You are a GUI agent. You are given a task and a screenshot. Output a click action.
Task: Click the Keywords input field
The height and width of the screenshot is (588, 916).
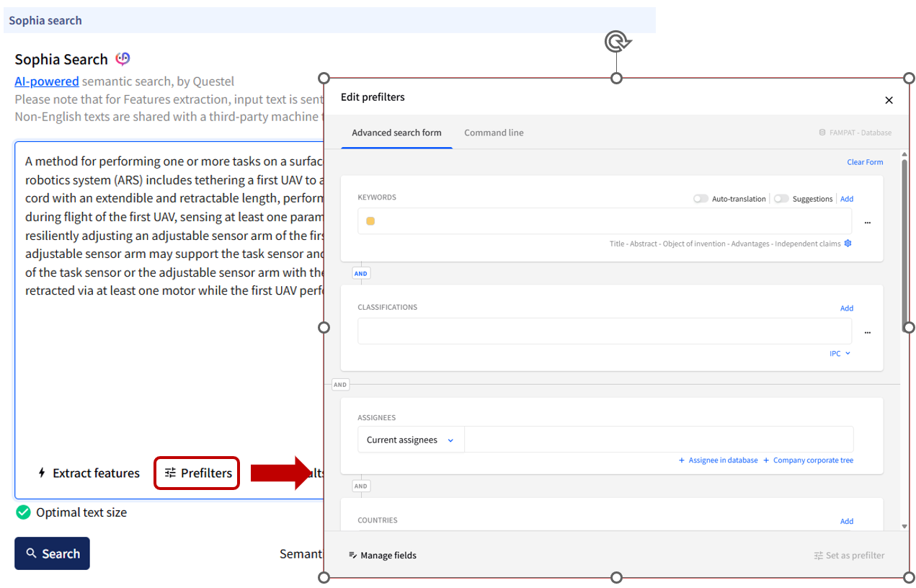click(x=605, y=221)
